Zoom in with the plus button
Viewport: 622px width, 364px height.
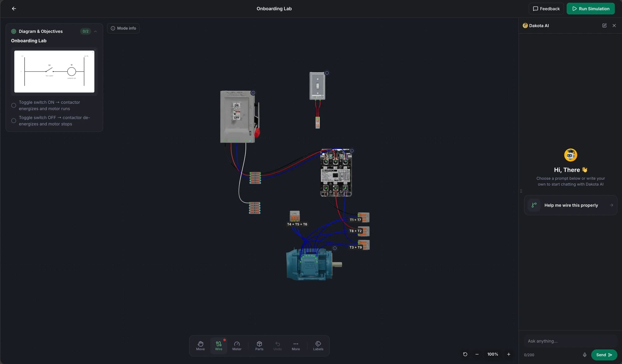(508, 354)
